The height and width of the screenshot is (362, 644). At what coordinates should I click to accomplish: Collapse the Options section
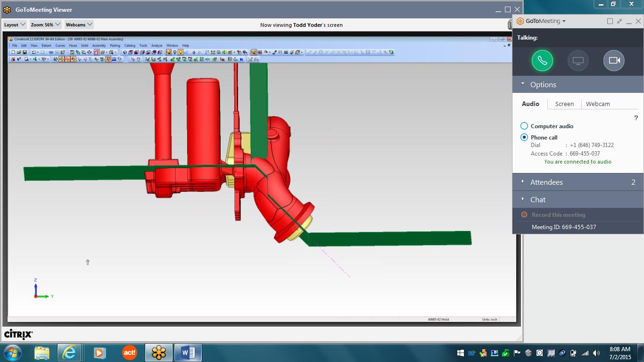coord(523,84)
